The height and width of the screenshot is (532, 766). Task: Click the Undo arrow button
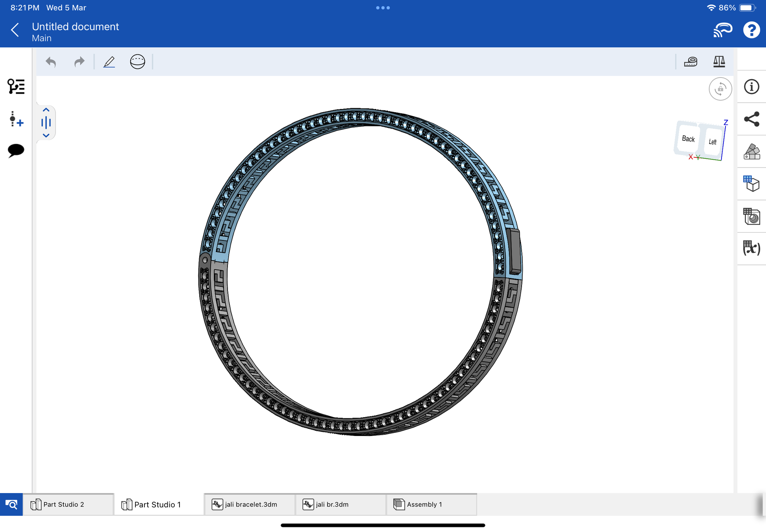point(51,62)
